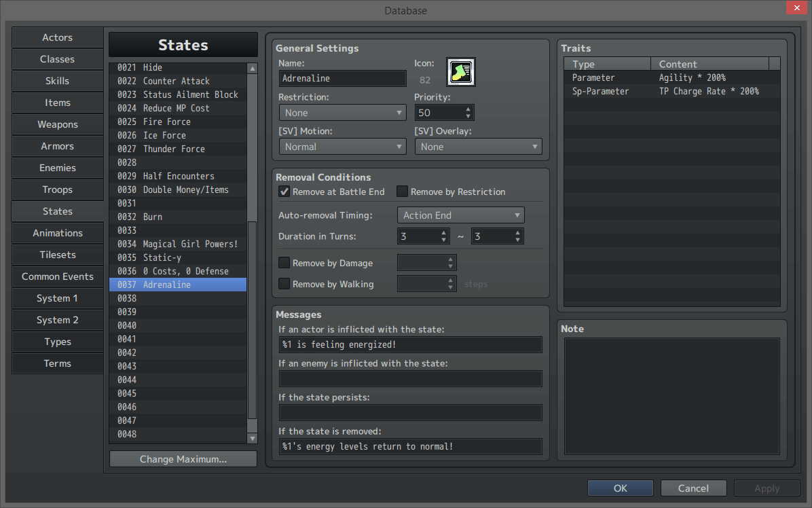Switch to the Skills tab
Viewport: 812px width, 508px height.
tap(58, 81)
